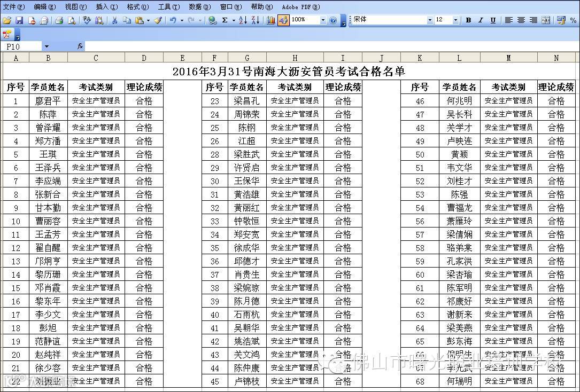Click the Paste clipboard icon
The width and height of the screenshot is (580, 392).
(140, 21)
